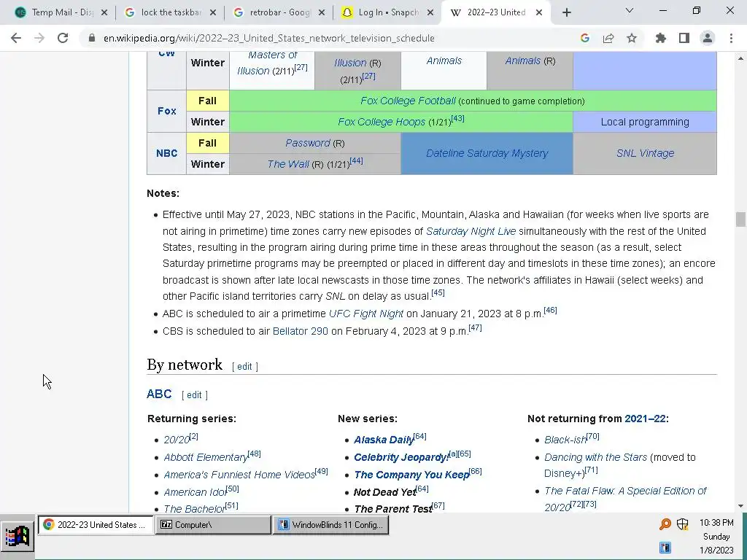Open The Wall link
Screen dimensions: 747x560
tap(288, 164)
